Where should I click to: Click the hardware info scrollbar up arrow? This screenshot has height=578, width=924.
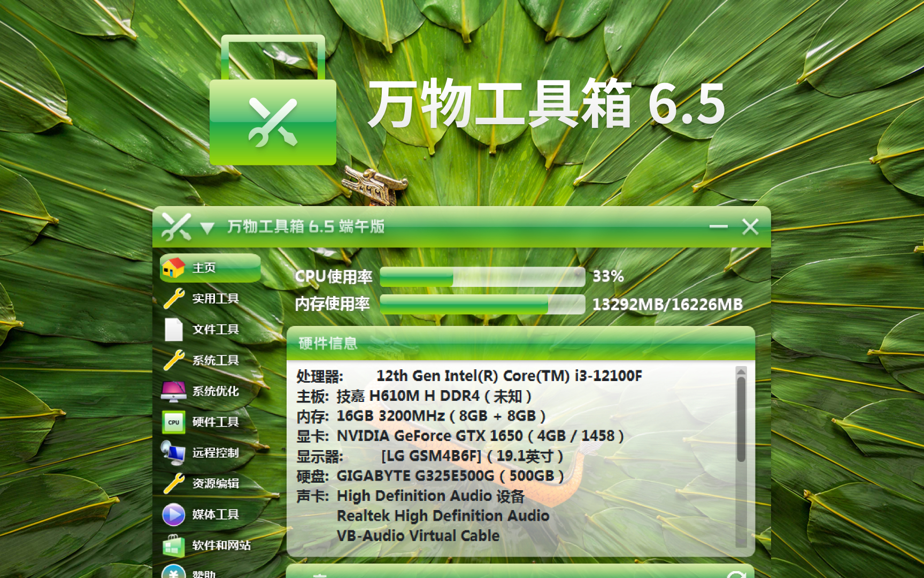(x=741, y=371)
